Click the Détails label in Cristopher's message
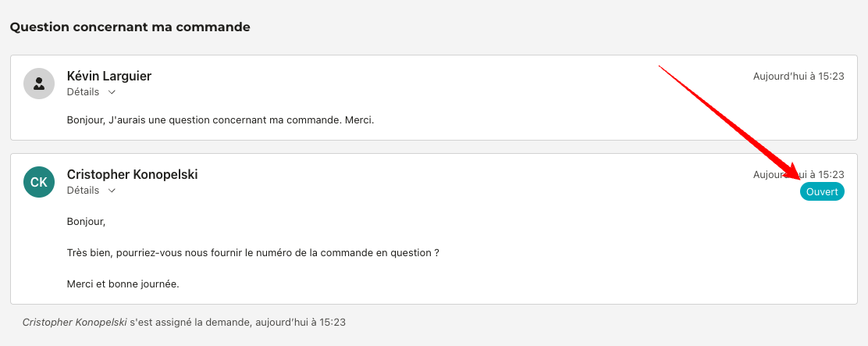The height and width of the screenshot is (346, 868). [x=83, y=191]
